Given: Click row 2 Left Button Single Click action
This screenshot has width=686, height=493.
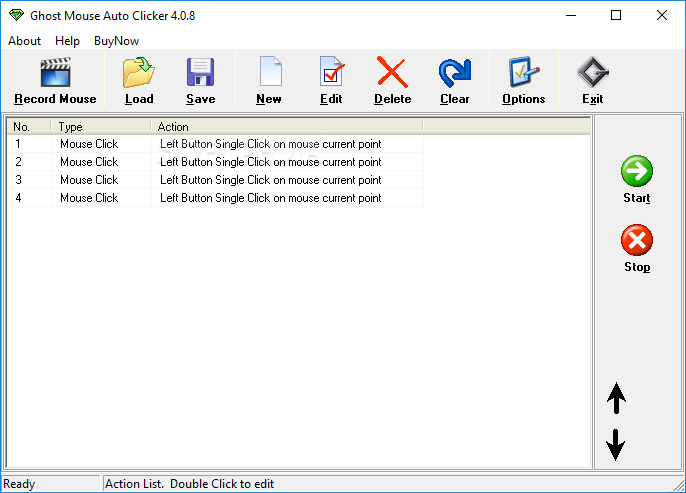Looking at the screenshot, I should (x=271, y=162).
